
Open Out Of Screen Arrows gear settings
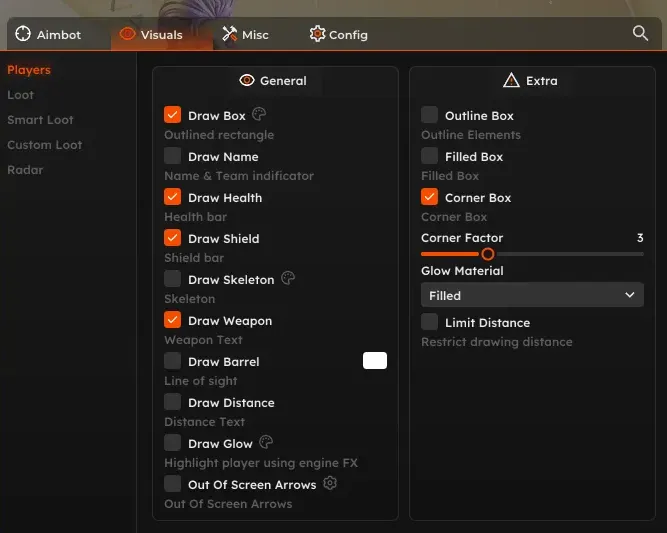point(330,483)
